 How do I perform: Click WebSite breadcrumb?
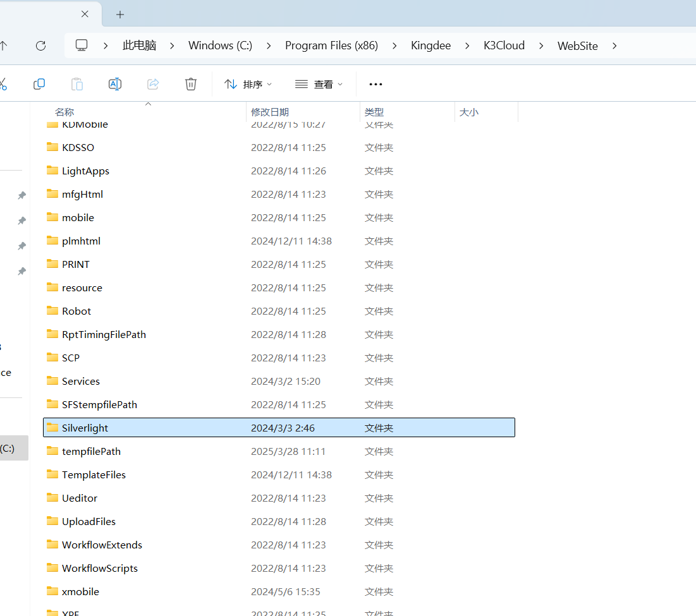(x=578, y=45)
